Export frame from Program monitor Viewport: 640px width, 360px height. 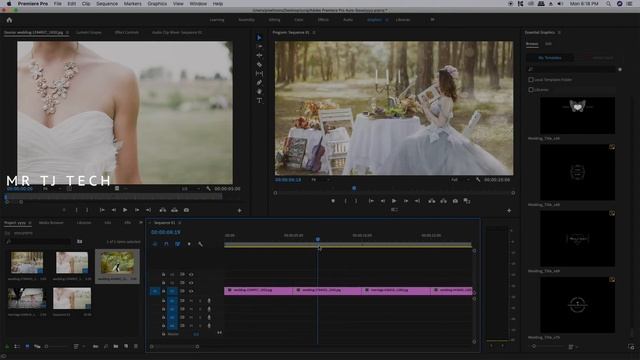point(455,201)
